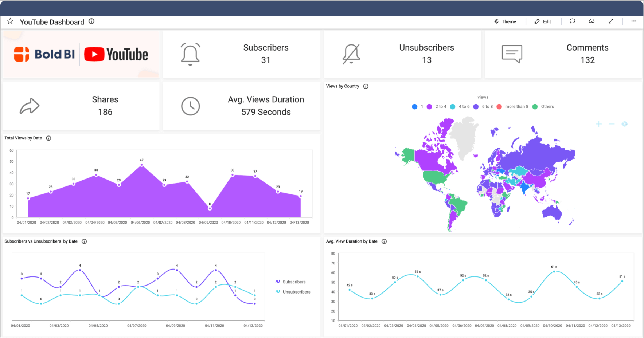This screenshot has width=644, height=338.
Task: Mark YouTube Dashboard as favorite with star
Action: point(10,21)
